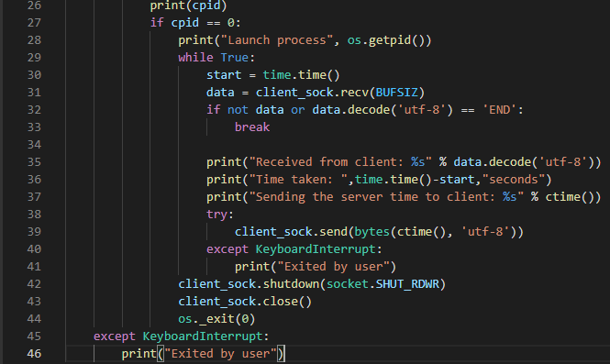Click 'client_sock.send' on line 39

(291, 232)
